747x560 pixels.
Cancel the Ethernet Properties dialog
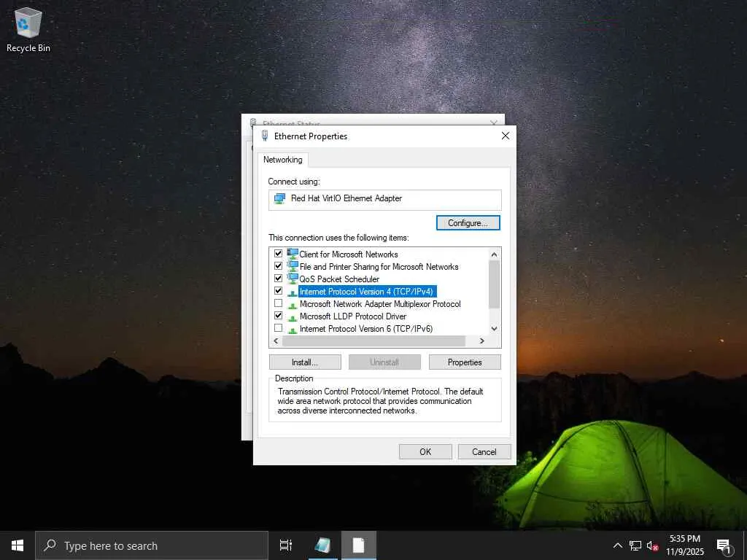484,452
